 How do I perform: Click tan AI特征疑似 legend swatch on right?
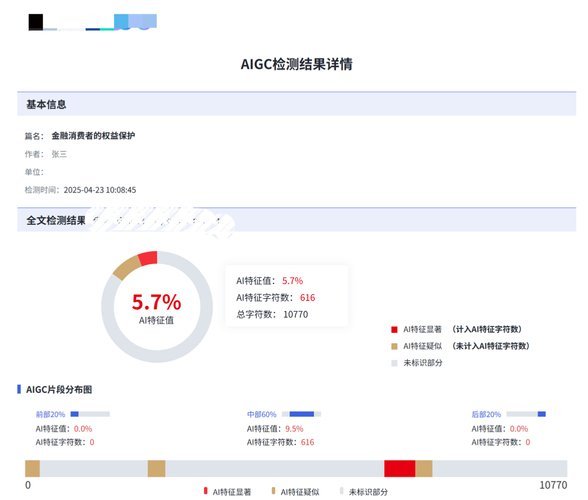point(394,346)
